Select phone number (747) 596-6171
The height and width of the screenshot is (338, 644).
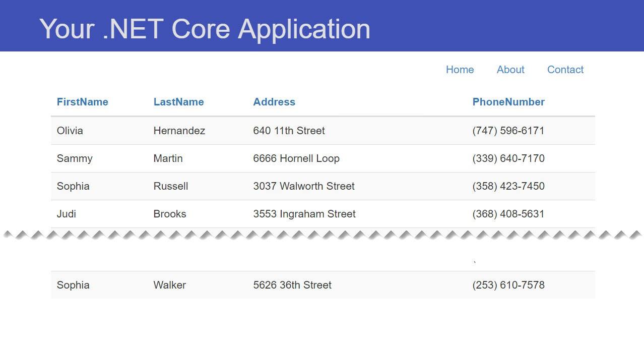508,131
